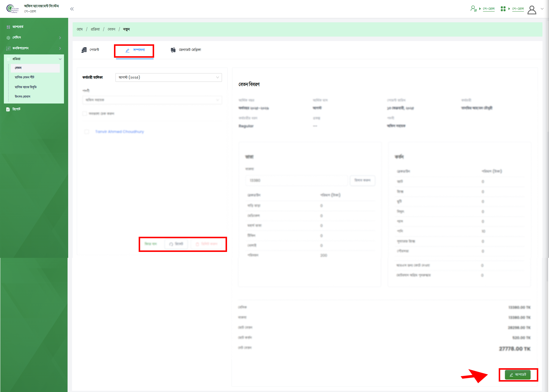Expand Configuration (কনফিগারেশন) submenu chevron
Viewport: 549px width, 392px height.
[60, 48]
